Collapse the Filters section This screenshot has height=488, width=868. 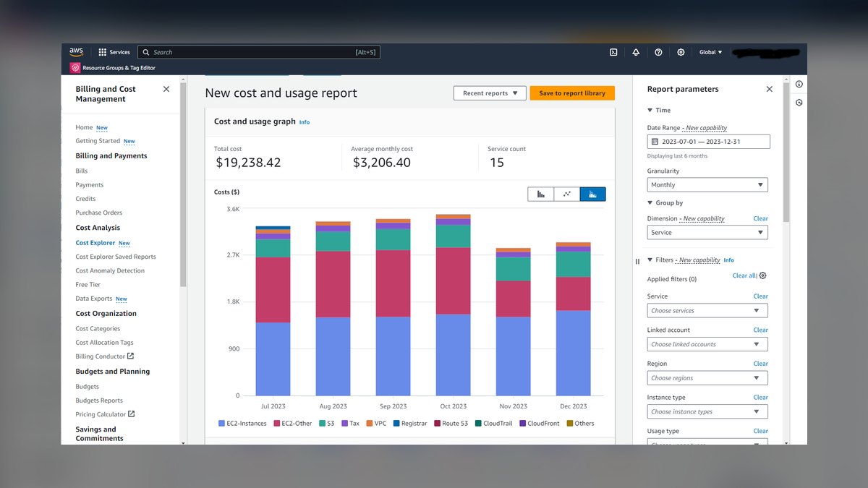click(650, 260)
